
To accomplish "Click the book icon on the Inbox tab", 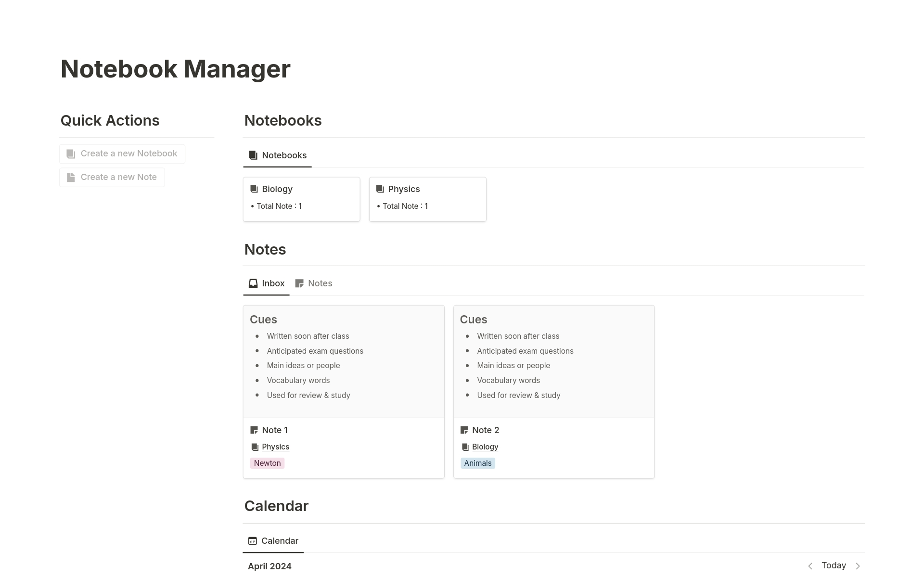I will pyautogui.click(x=252, y=283).
